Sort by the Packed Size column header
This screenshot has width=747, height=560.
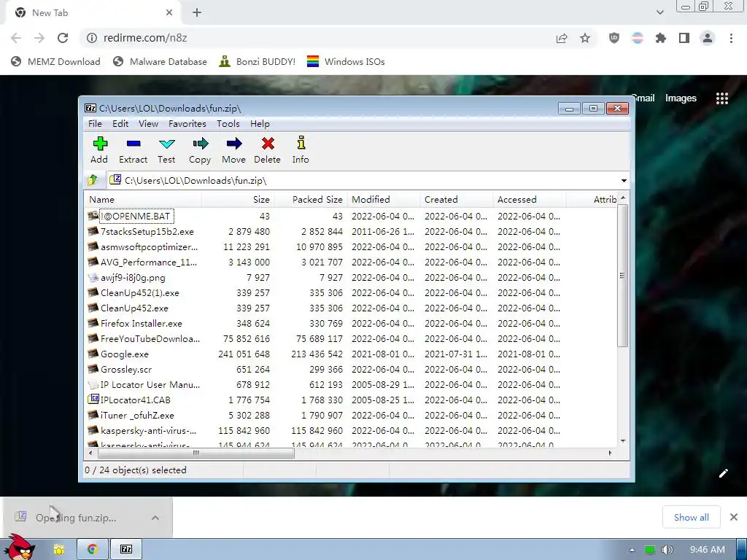point(311,200)
